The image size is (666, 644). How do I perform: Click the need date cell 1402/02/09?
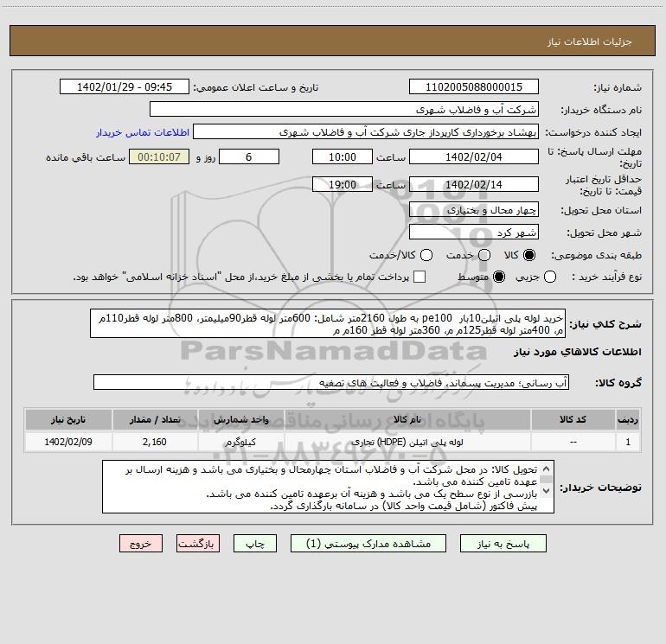68,442
